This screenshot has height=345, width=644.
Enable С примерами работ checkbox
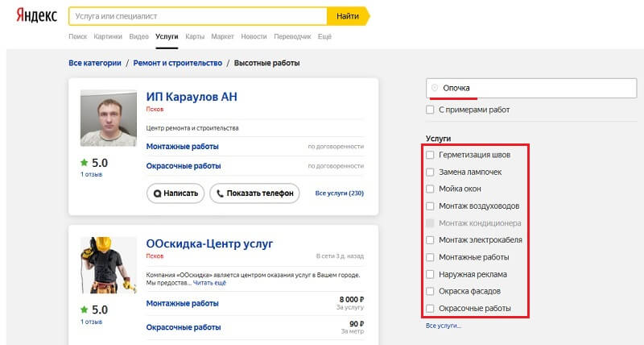pos(430,110)
